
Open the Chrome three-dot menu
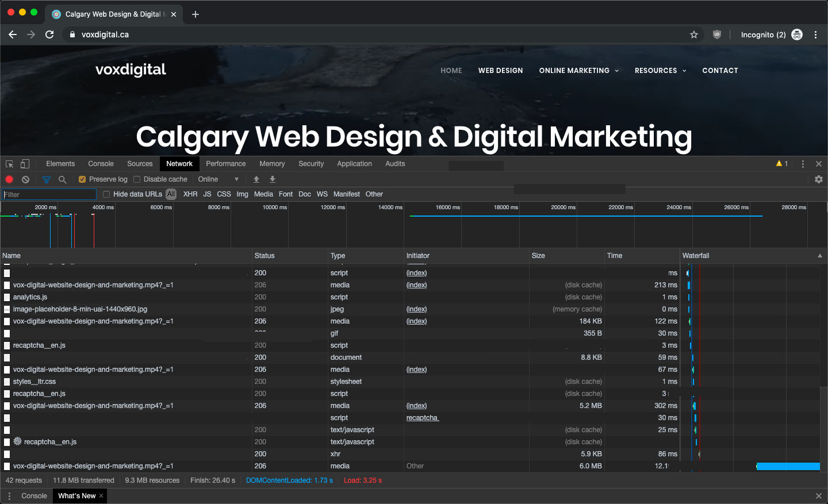[x=815, y=34]
